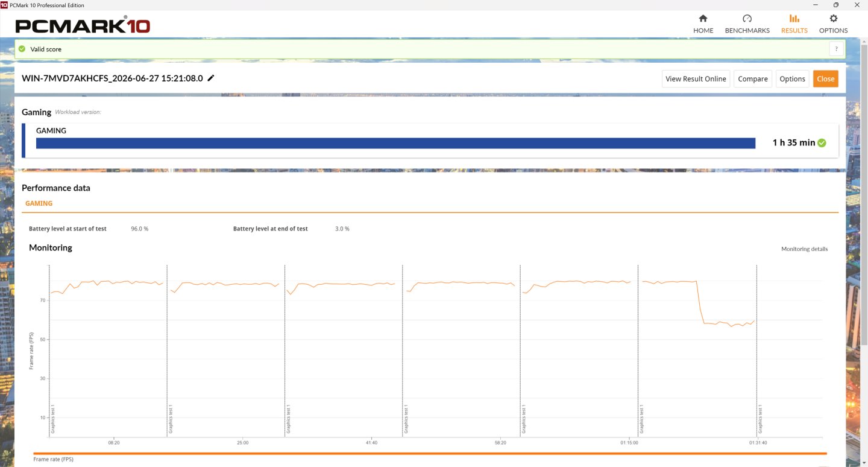Viewport: 868px width, 467px height.
Task: Open the result Options button
Action: coord(792,79)
